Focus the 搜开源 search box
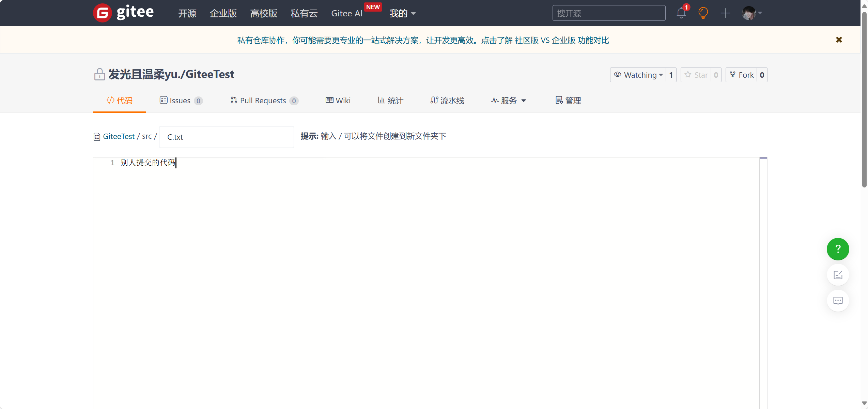 coord(609,13)
